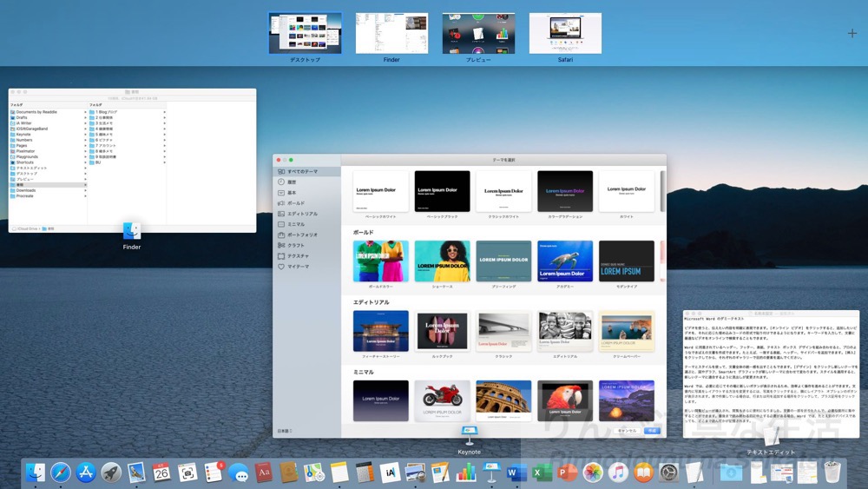Image resolution: width=868 pixels, height=489 pixels.
Task: Select エディトリアル category in Keynote sidebar
Action: coord(306,214)
